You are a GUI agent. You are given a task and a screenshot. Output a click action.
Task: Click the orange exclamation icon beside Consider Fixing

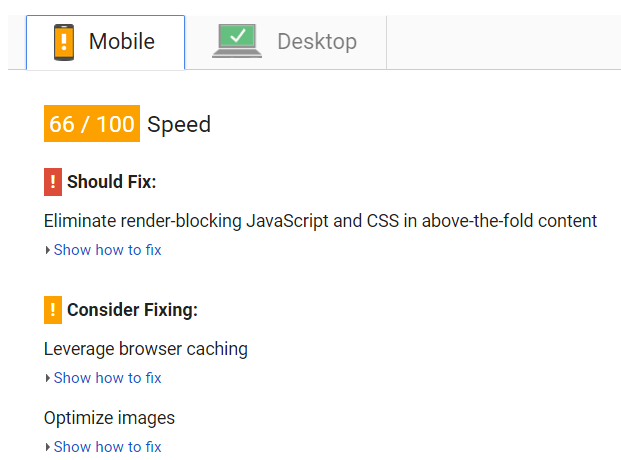click(x=53, y=310)
